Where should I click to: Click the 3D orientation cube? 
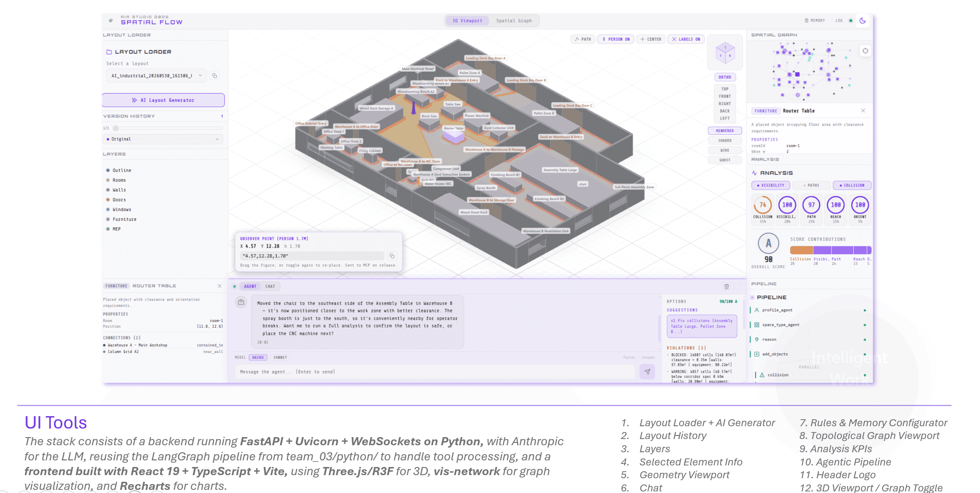pyautogui.click(x=725, y=52)
